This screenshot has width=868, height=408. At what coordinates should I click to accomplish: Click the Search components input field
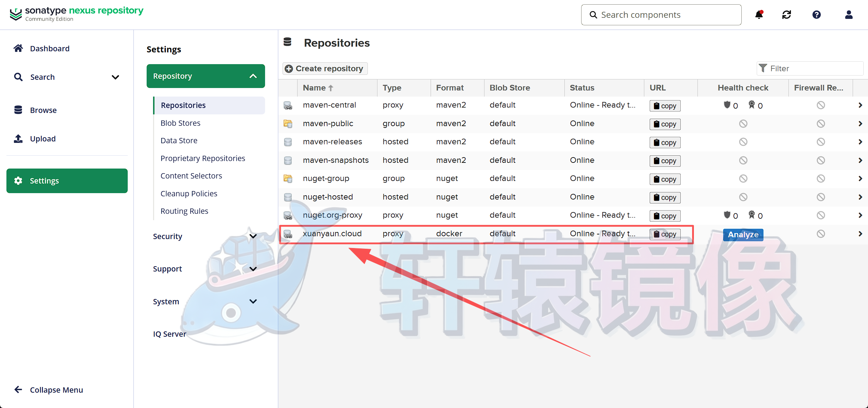[661, 15]
